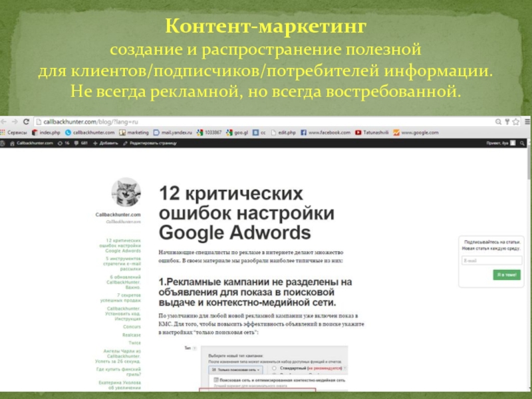Viewport: 532px width, 399px height.
Task: Open the Twice sidebar link
Action: (x=135, y=343)
